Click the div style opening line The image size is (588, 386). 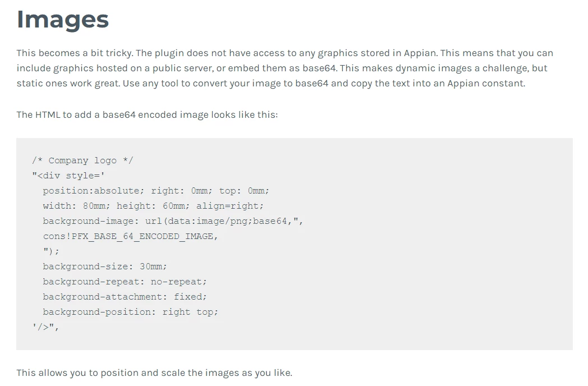[x=68, y=176]
